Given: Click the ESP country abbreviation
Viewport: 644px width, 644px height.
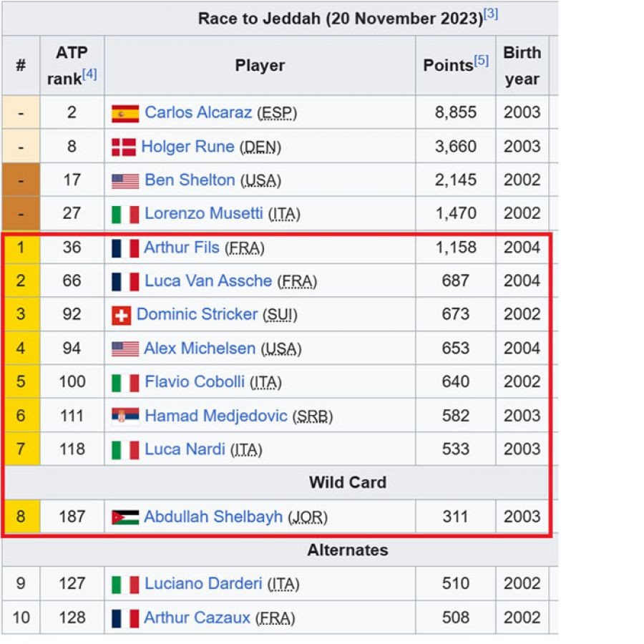Looking at the screenshot, I should coord(277,113).
